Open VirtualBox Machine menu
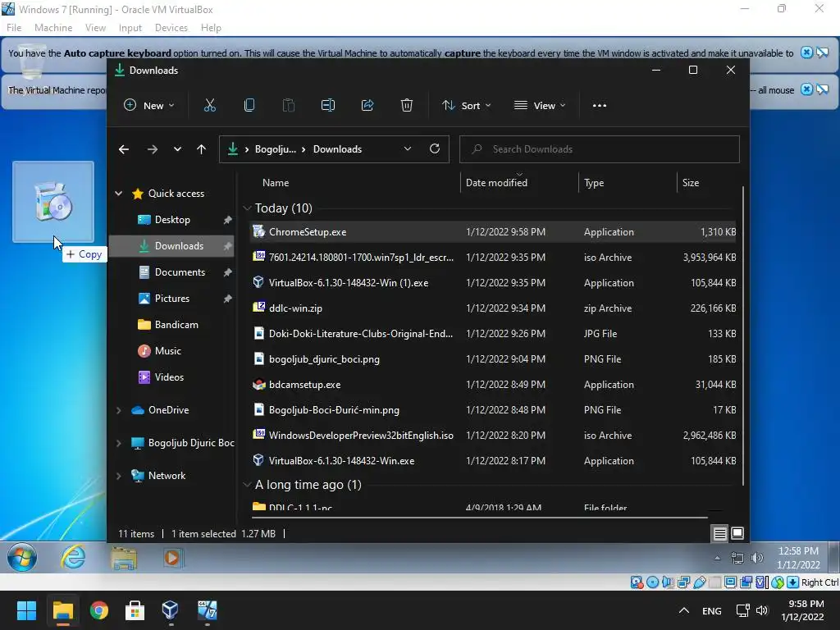The image size is (840, 630). tap(53, 28)
